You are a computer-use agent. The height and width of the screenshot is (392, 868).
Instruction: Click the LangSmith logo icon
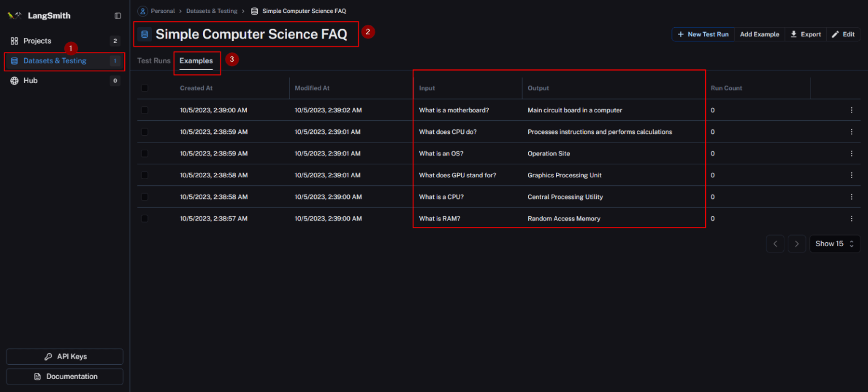pyautogui.click(x=15, y=16)
